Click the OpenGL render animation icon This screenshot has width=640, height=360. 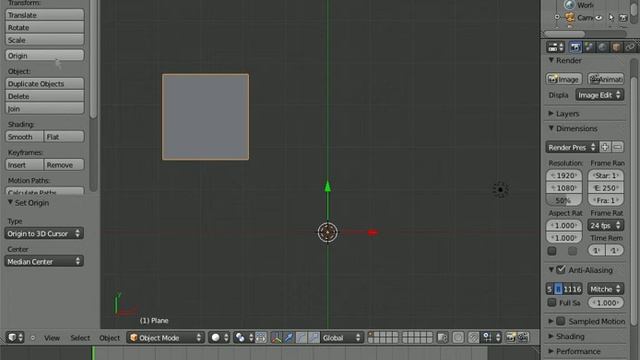[523, 338]
